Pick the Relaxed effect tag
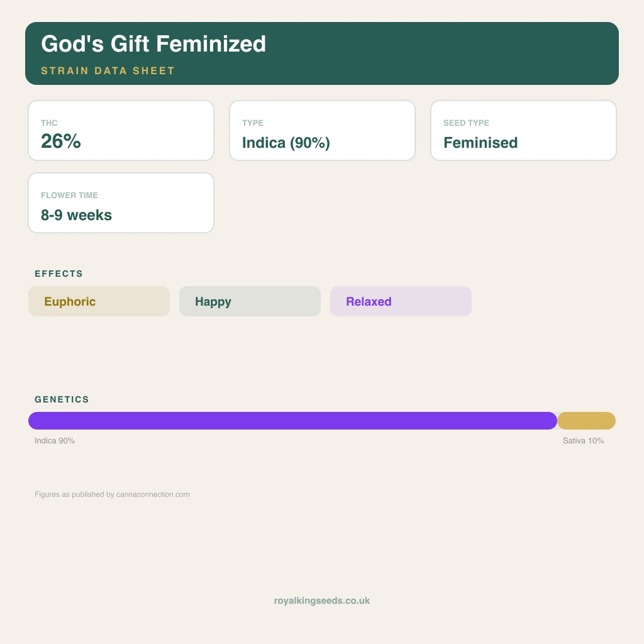Viewport: 644px width, 644px height. coord(401,301)
